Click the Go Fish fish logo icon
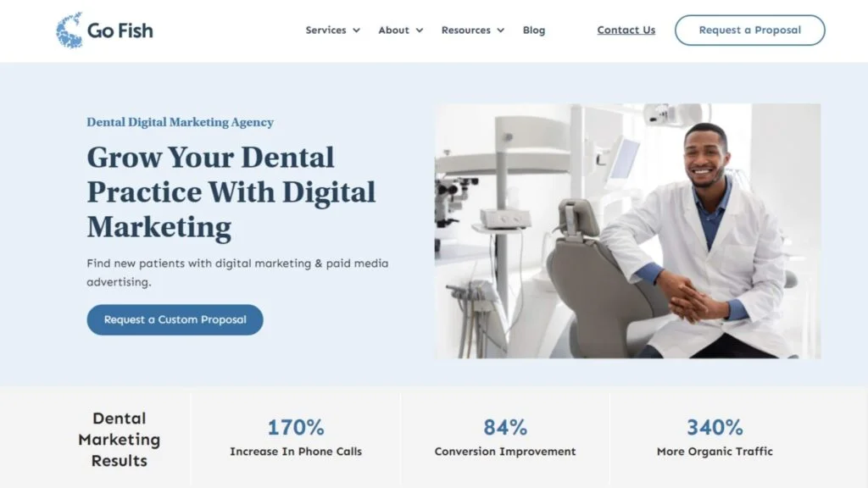Screen dimensions: 868x488 tap(70, 30)
